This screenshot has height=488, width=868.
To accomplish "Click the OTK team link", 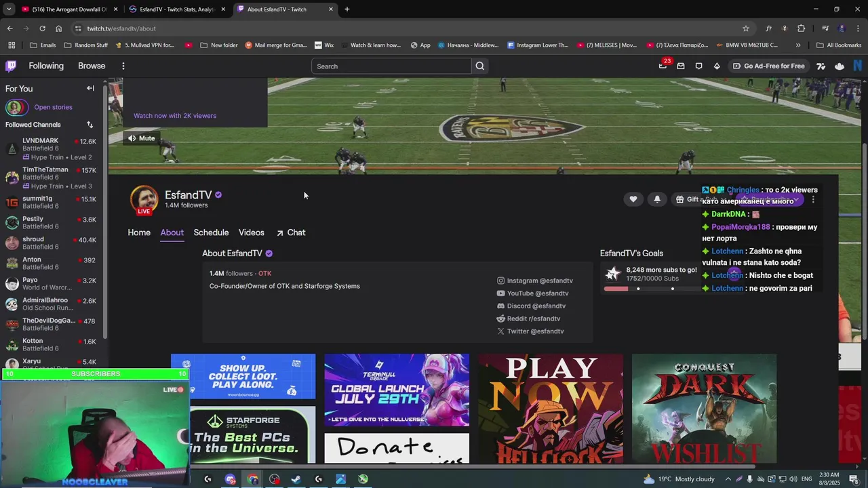I will 264,274.
